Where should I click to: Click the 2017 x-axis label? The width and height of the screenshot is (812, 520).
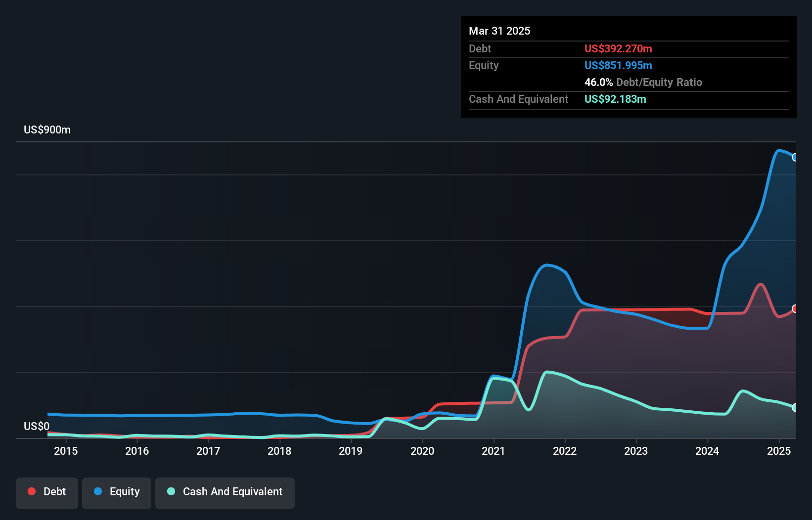[x=208, y=451]
